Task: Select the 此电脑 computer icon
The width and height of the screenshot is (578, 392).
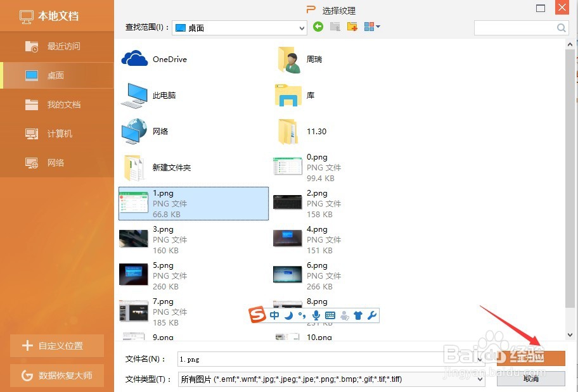Action: coord(134,96)
